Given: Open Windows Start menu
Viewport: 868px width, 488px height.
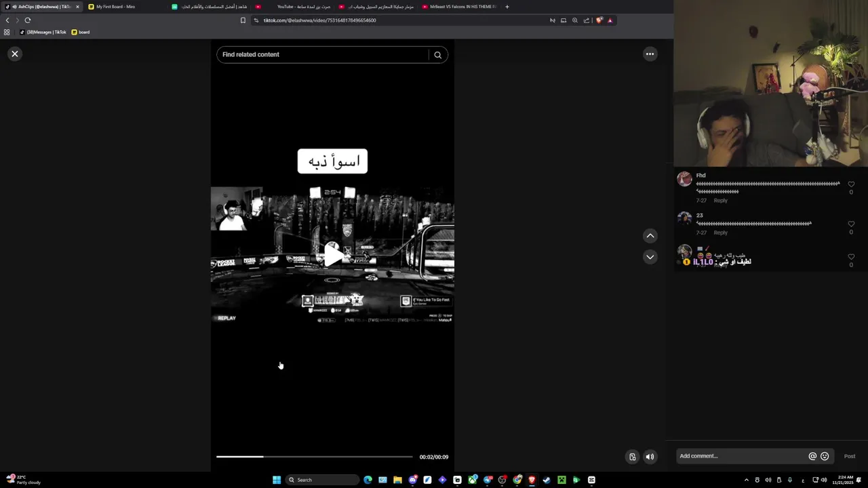Looking at the screenshot, I should [x=277, y=480].
